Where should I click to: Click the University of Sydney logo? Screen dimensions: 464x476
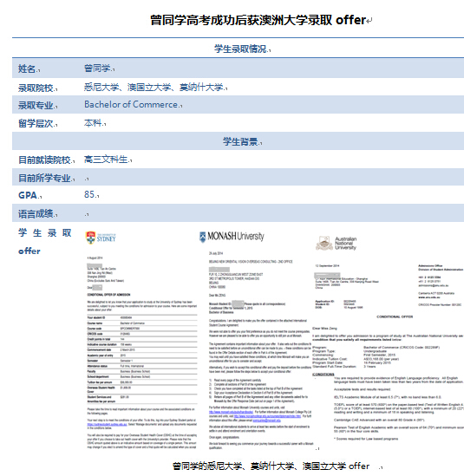tap(101, 238)
